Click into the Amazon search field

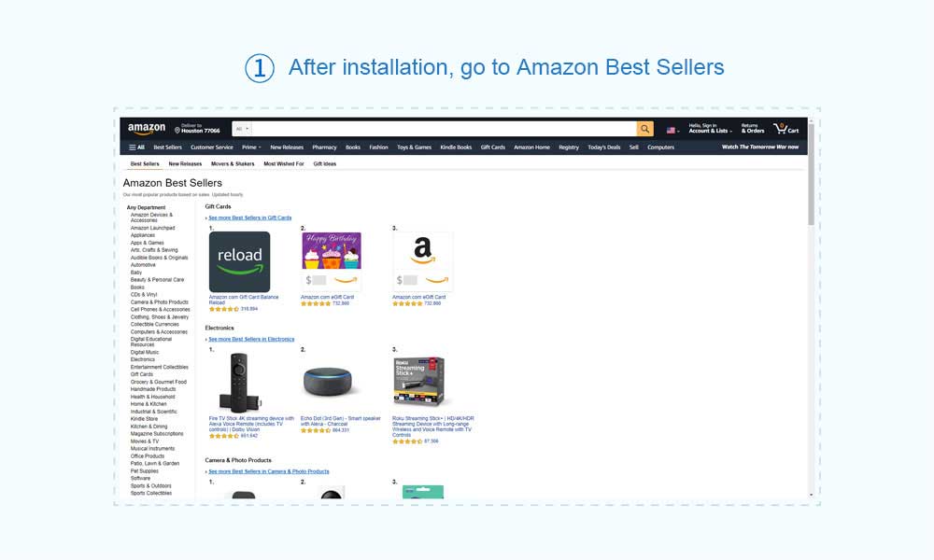(x=445, y=129)
